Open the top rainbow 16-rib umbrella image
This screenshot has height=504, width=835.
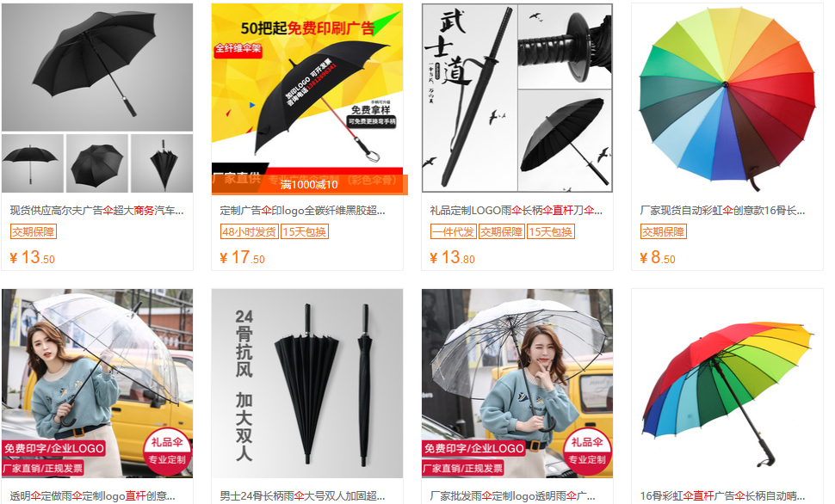[x=727, y=98]
